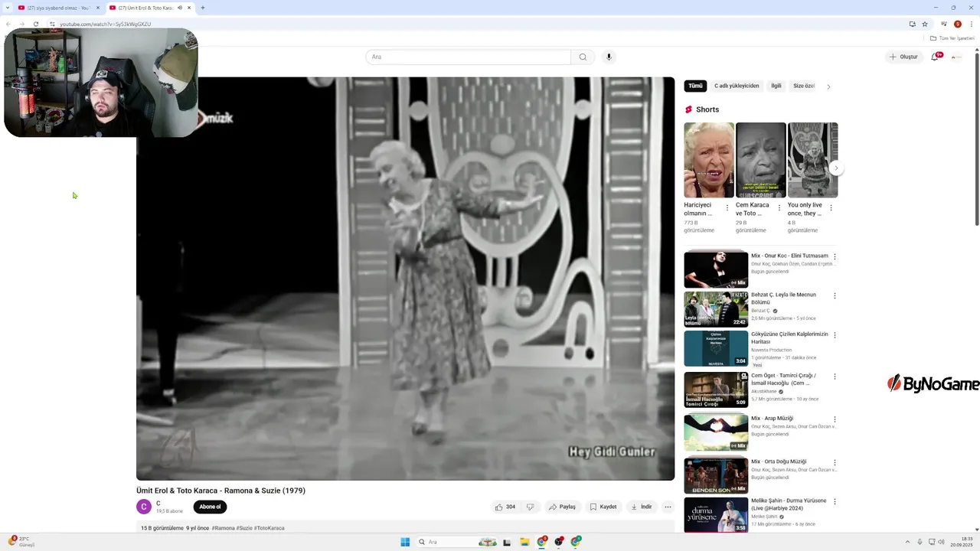
Task: Open options for Mix - Arap Müziği
Action: [835, 419]
